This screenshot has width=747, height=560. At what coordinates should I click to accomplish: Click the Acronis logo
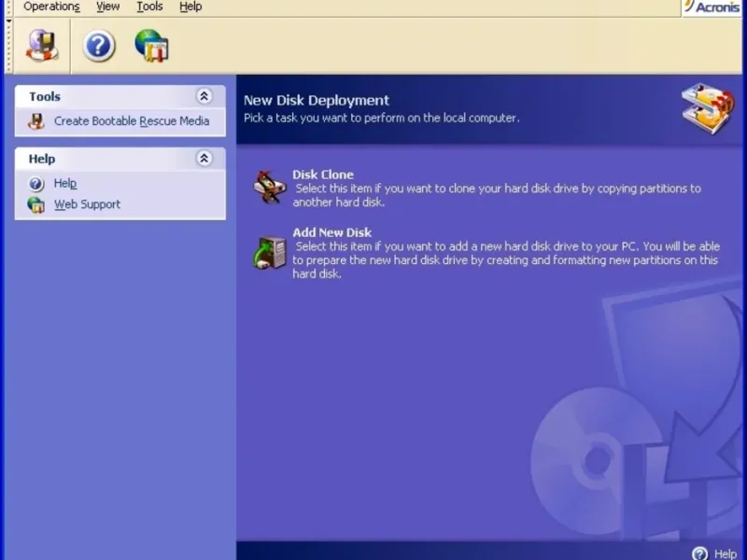pyautogui.click(x=712, y=7)
